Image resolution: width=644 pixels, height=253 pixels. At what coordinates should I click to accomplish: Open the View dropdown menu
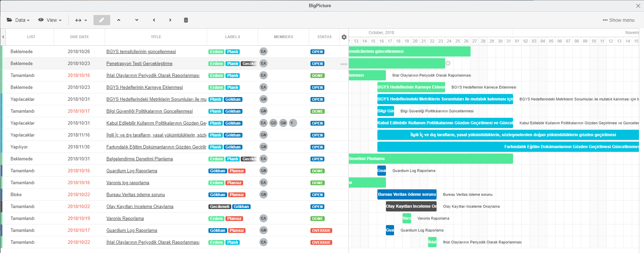tap(50, 20)
